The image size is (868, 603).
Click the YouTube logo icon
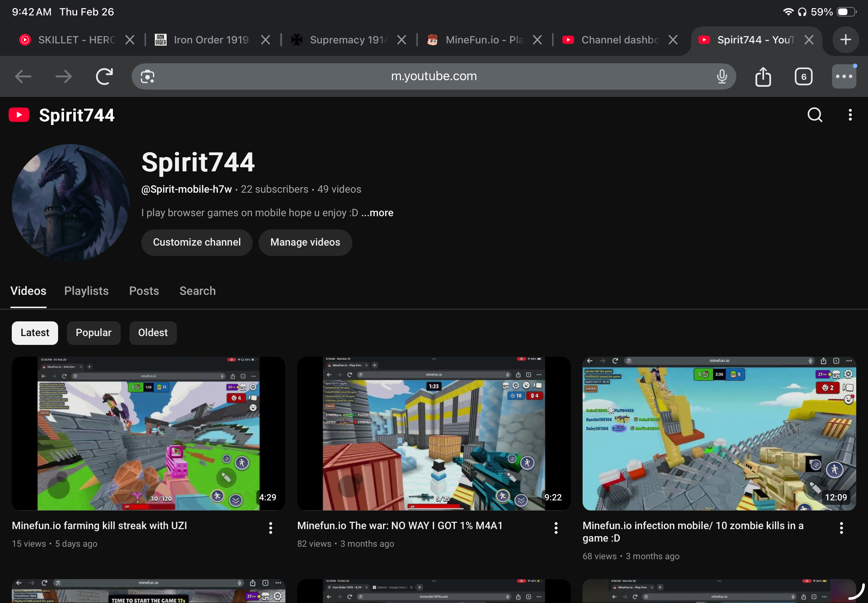point(19,115)
